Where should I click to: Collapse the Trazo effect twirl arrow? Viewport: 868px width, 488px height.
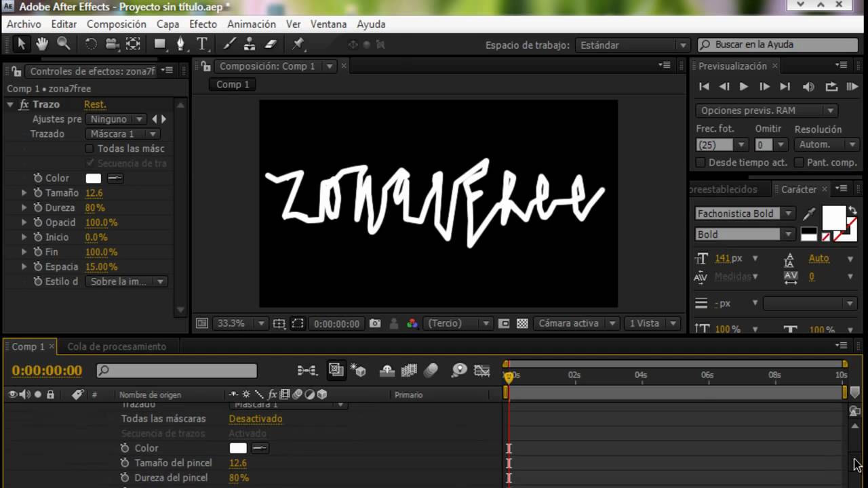point(10,104)
